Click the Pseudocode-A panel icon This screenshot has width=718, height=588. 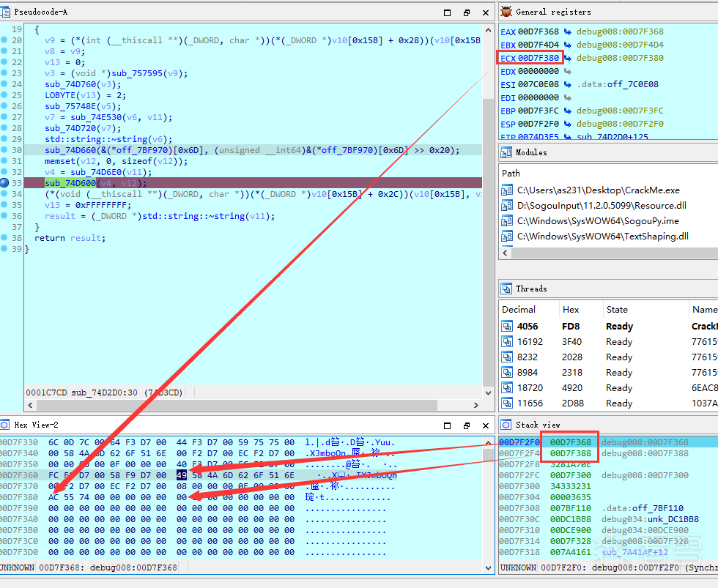(x=4, y=12)
